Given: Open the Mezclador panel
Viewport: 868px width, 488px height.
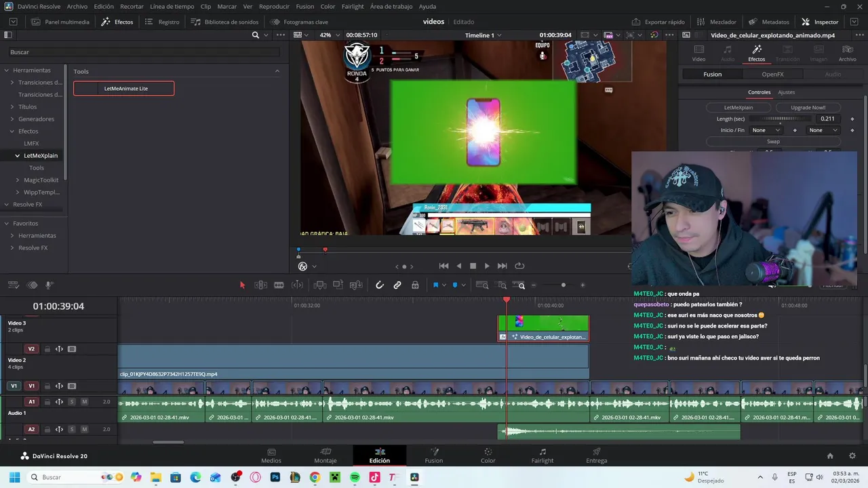Looking at the screenshot, I should pos(716,22).
